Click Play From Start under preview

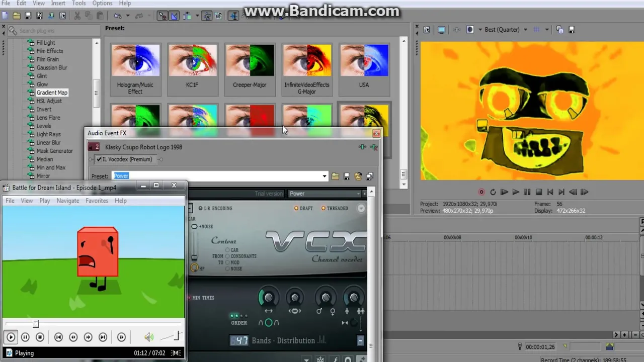pyautogui.click(x=504, y=192)
